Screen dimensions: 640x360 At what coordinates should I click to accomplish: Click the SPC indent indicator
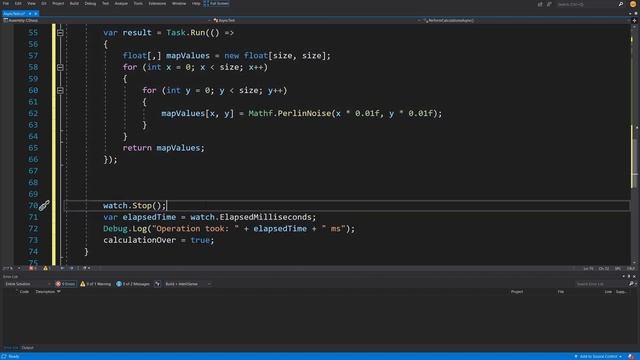tap(618, 269)
